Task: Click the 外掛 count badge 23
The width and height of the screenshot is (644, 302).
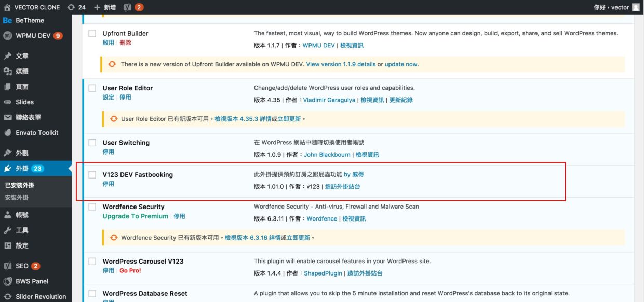Action: pos(37,168)
